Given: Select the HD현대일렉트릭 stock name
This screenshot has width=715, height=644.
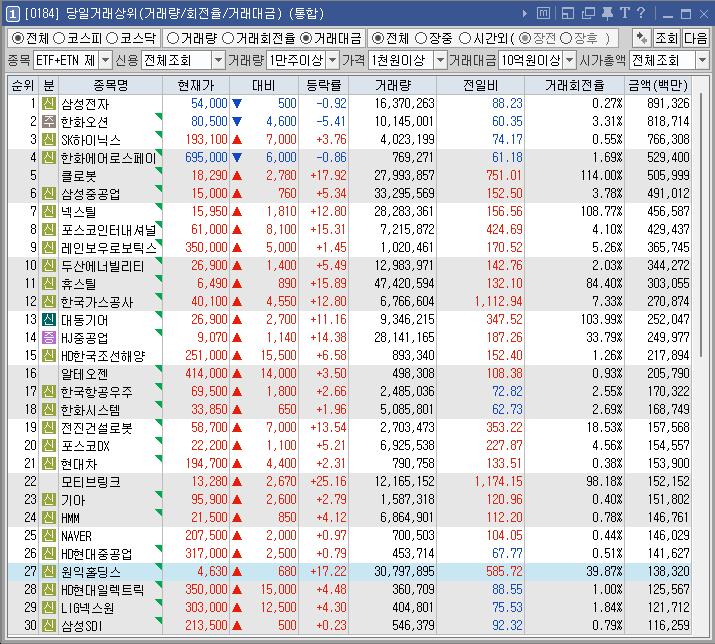Looking at the screenshot, I should (103, 590).
